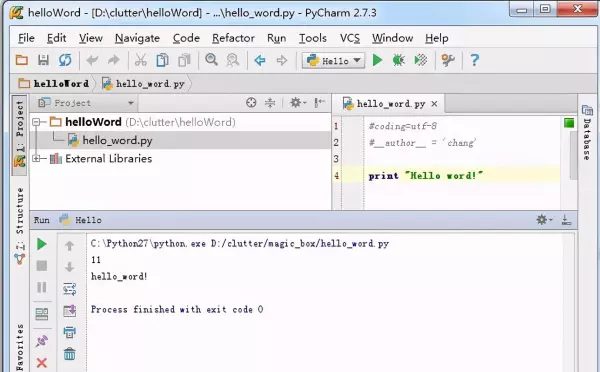This screenshot has height=372, width=600.
Task: Click the Save All toolbar icon
Action: click(x=43, y=60)
